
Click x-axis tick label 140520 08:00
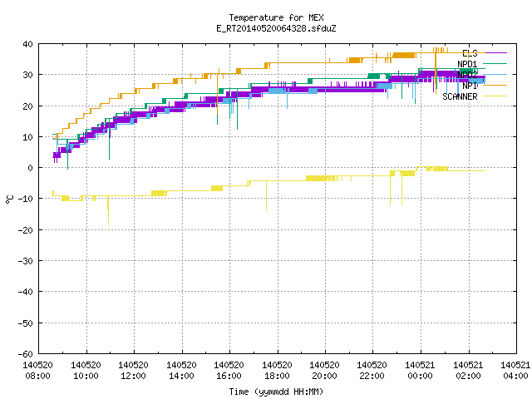[x=37, y=371]
